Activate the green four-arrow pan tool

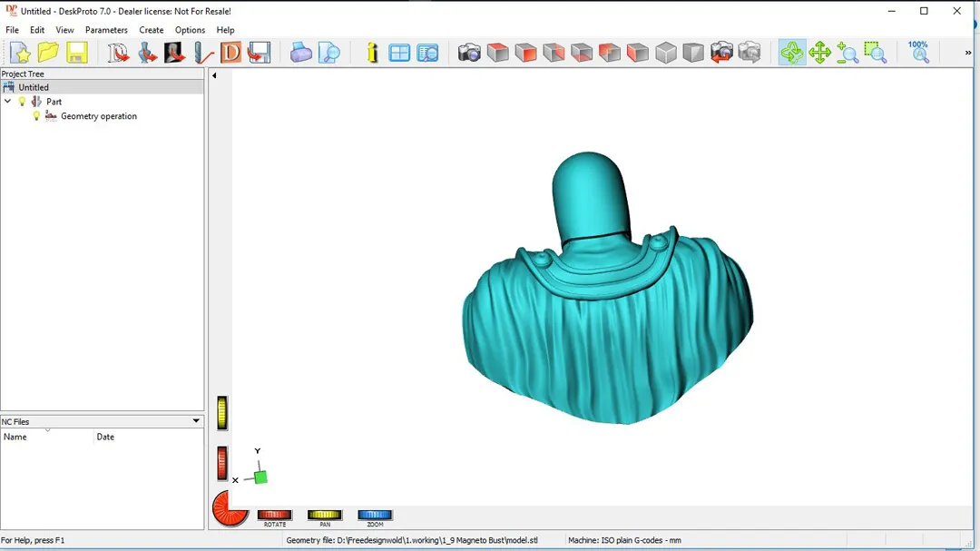pyautogui.click(x=819, y=53)
